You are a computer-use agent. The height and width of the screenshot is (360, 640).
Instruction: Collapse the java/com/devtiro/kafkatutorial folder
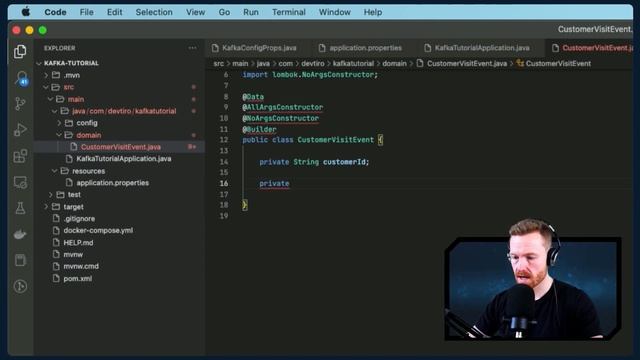54,111
